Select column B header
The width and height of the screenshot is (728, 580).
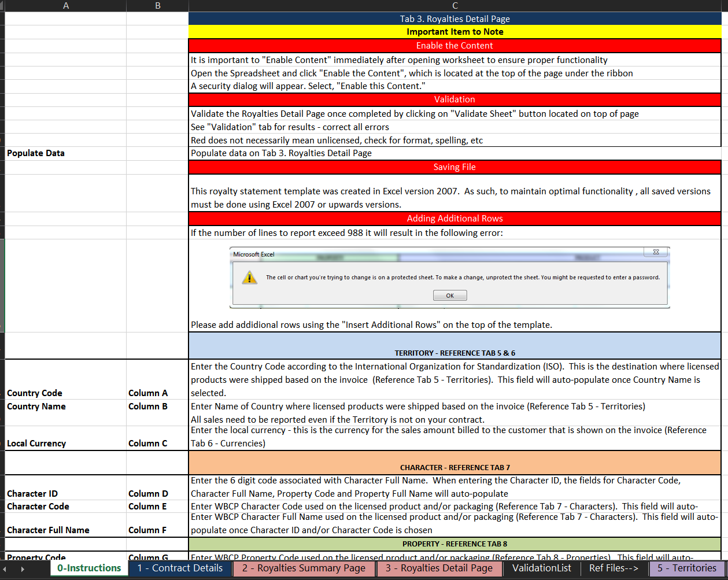(157, 6)
